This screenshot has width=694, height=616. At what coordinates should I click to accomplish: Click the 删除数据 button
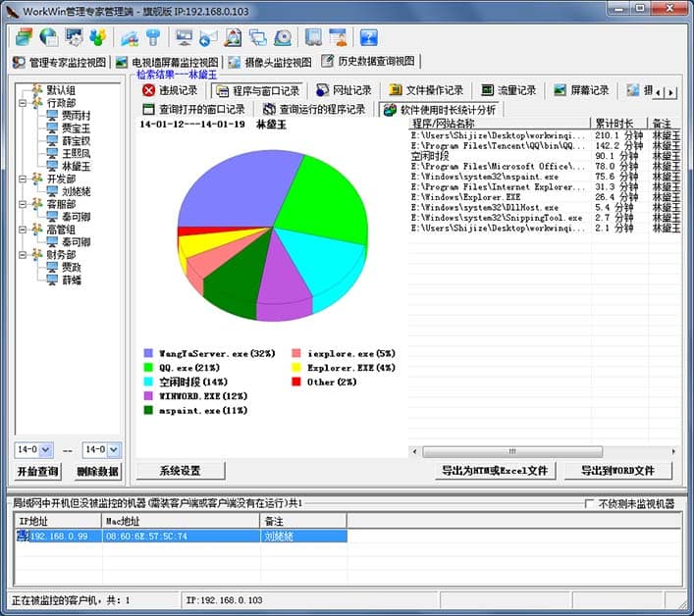(x=97, y=472)
